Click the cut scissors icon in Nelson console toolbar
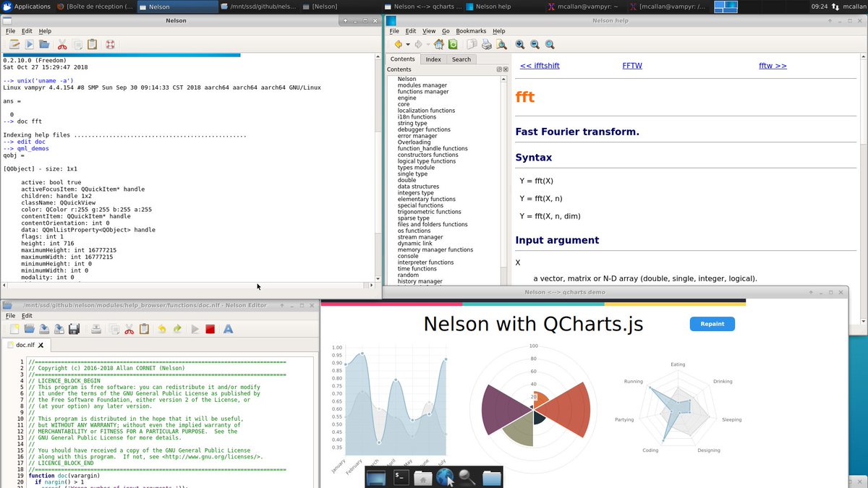This screenshot has width=868, height=488. (x=62, y=45)
